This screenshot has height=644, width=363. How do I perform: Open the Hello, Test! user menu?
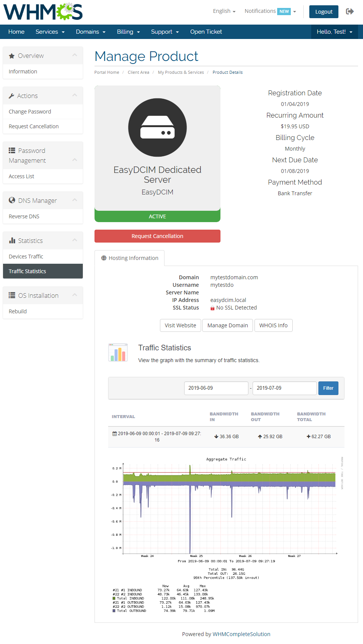[x=335, y=32]
